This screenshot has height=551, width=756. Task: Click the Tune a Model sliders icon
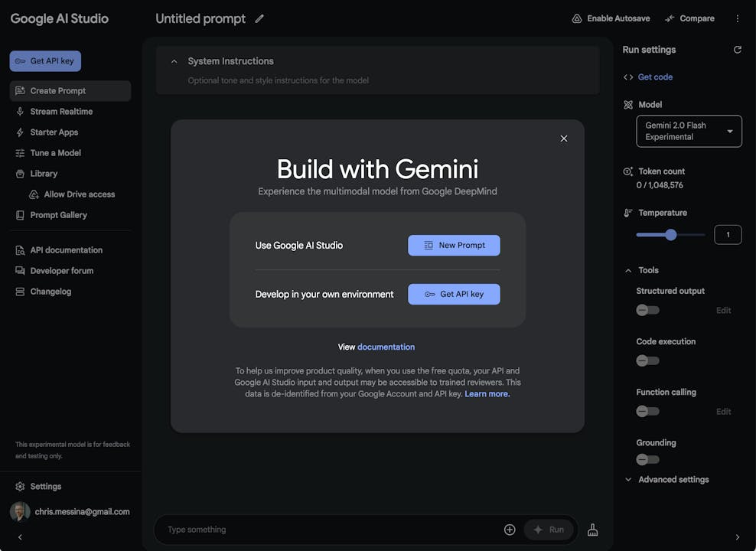pos(20,153)
